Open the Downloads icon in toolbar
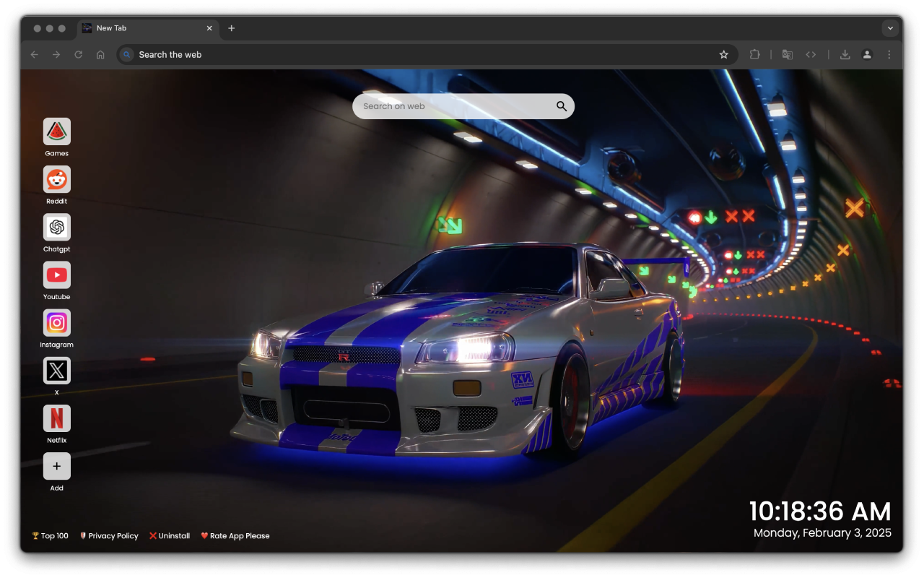This screenshot has width=924, height=578. [x=845, y=54]
